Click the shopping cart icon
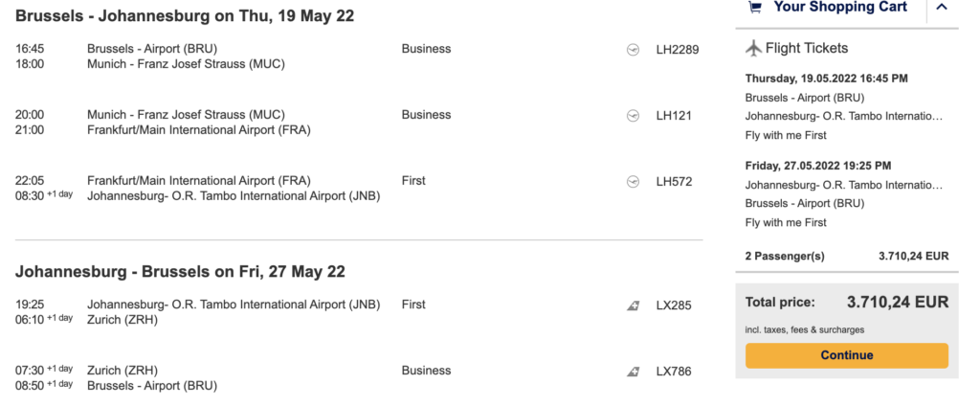The image size is (980, 407). pos(755,8)
